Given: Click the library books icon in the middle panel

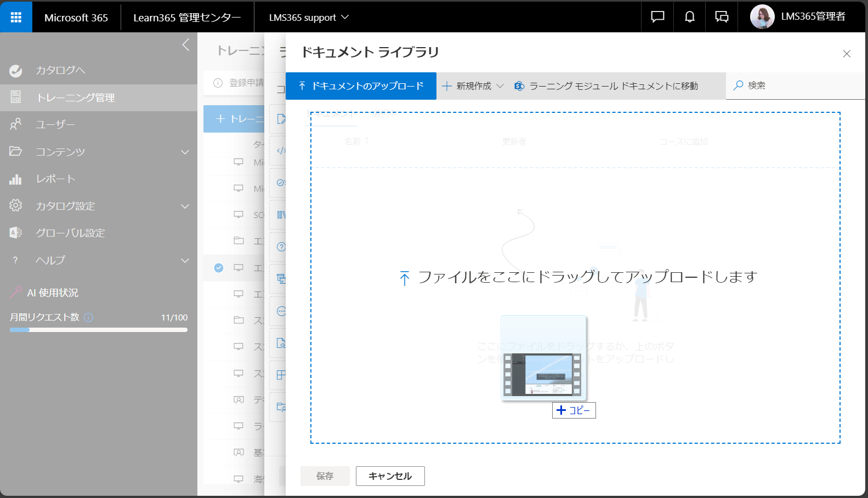Looking at the screenshot, I should (281, 215).
